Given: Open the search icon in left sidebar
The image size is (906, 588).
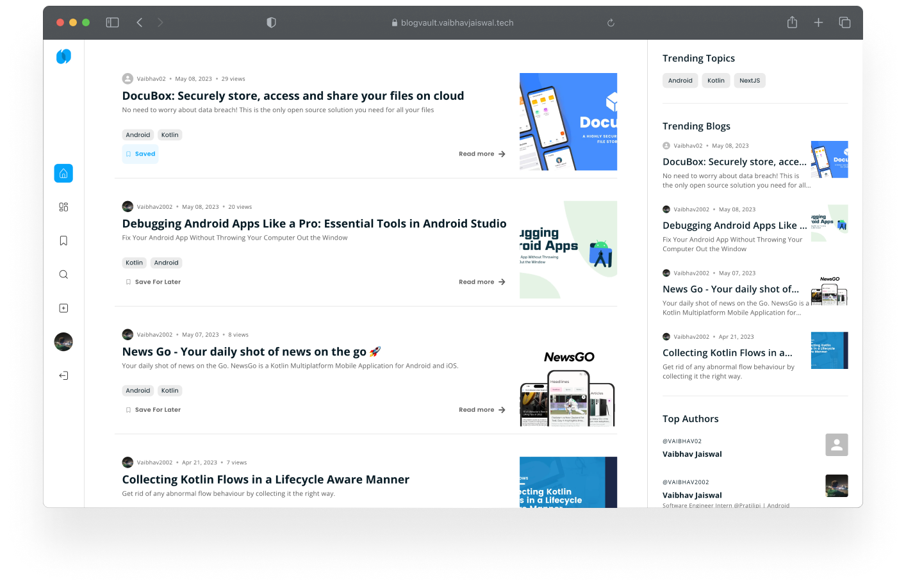Looking at the screenshot, I should pos(63,274).
